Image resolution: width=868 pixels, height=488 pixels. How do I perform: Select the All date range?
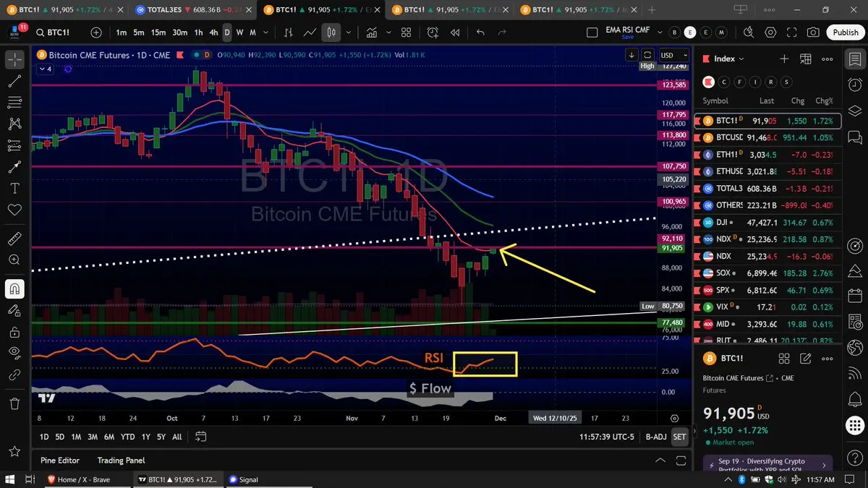coord(176,437)
